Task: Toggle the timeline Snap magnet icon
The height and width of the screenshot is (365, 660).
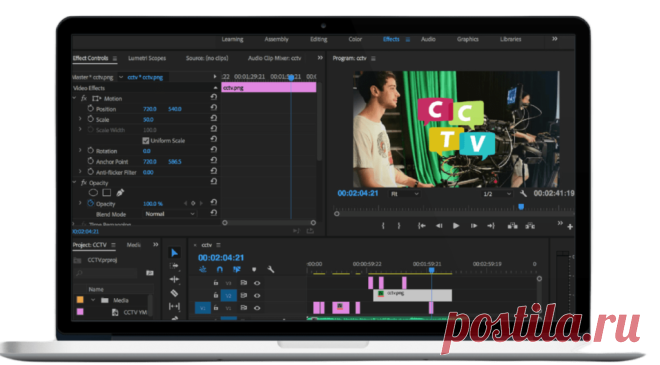Action: (220, 269)
